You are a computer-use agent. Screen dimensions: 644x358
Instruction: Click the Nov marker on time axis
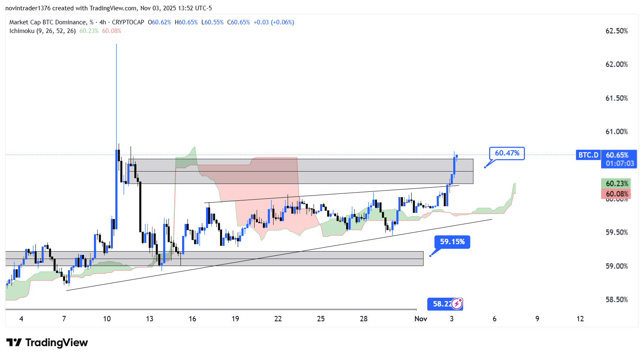(x=421, y=318)
